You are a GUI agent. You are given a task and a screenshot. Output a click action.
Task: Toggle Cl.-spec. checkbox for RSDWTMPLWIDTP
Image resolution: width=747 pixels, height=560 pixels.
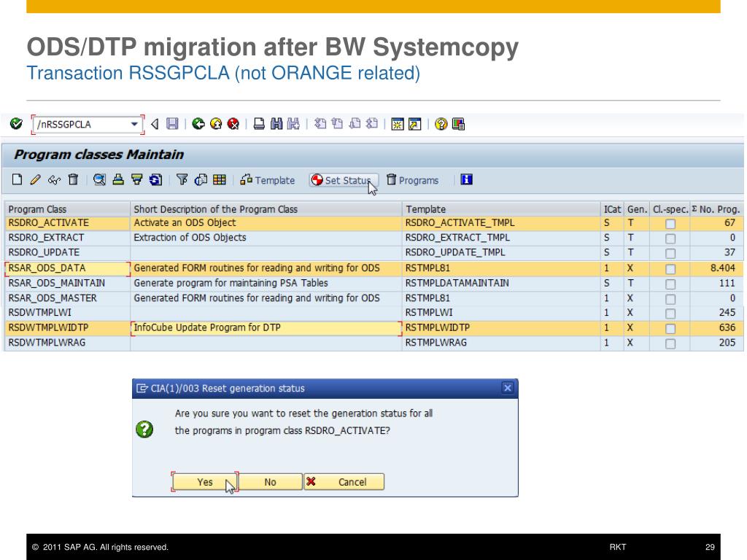pos(670,328)
